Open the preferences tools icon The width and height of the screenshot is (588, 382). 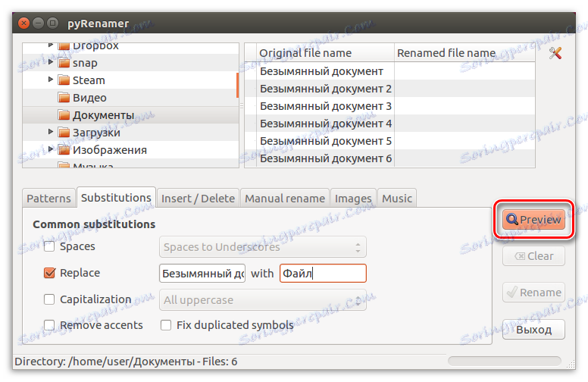(x=556, y=53)
